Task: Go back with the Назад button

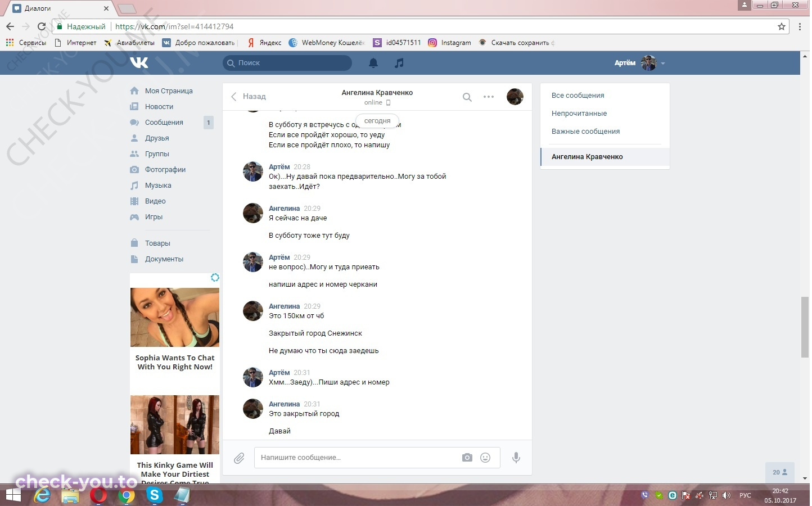Action: click(x=248, y=97)
